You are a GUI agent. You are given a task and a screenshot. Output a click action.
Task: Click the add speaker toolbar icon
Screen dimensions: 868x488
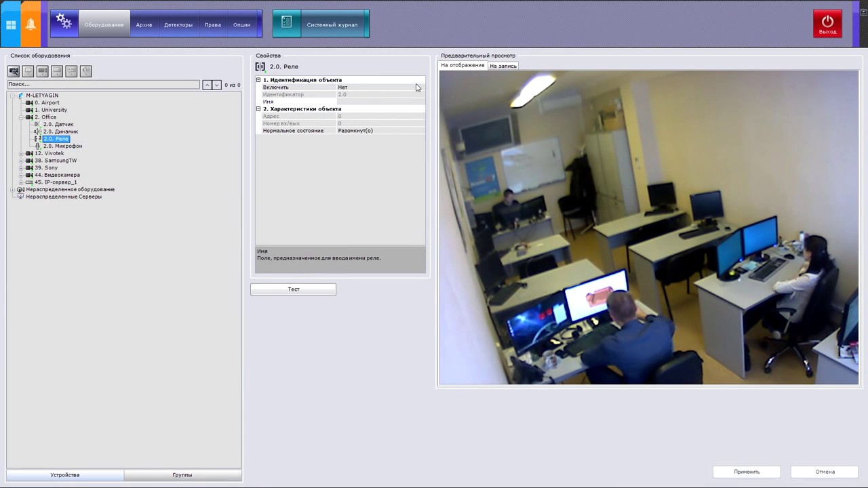[x=85, y=71]
